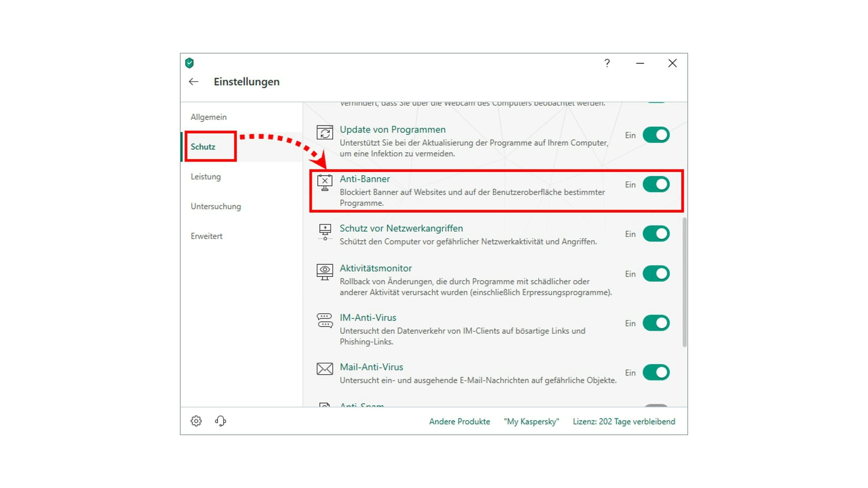Click the Aktivitätsmonitor eye icon
The image size is (868, 488).
325,272
